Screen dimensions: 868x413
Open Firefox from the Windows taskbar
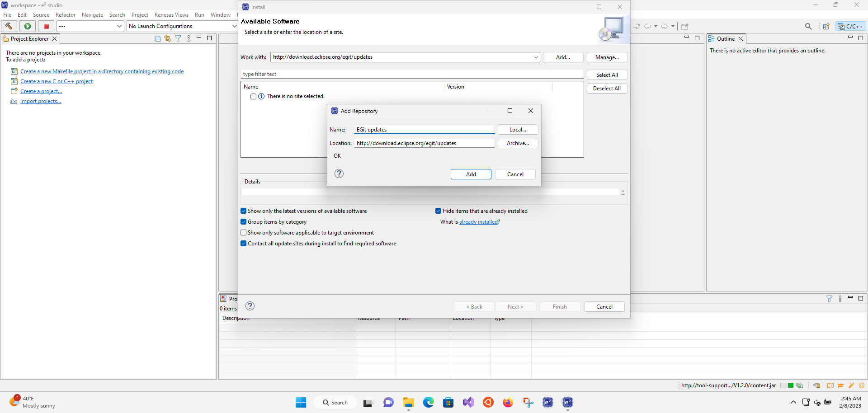(x=508, y=402)
